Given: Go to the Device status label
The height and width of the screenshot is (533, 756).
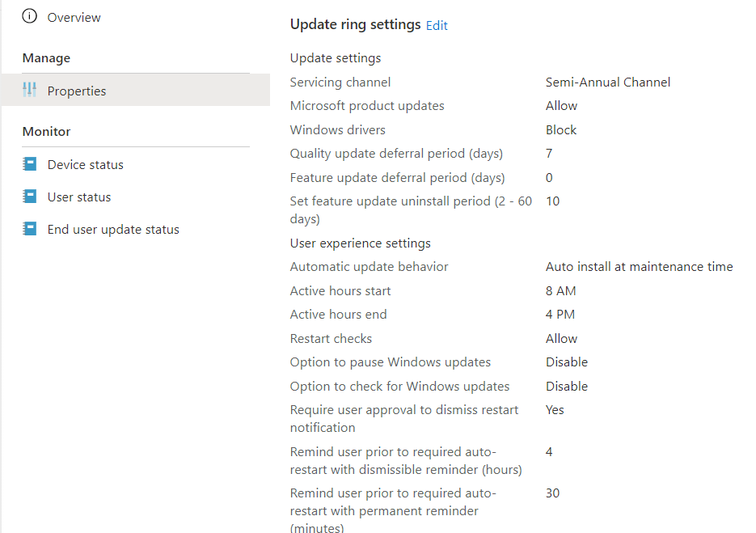Looking at the screenshot, I should pos(86,164).
